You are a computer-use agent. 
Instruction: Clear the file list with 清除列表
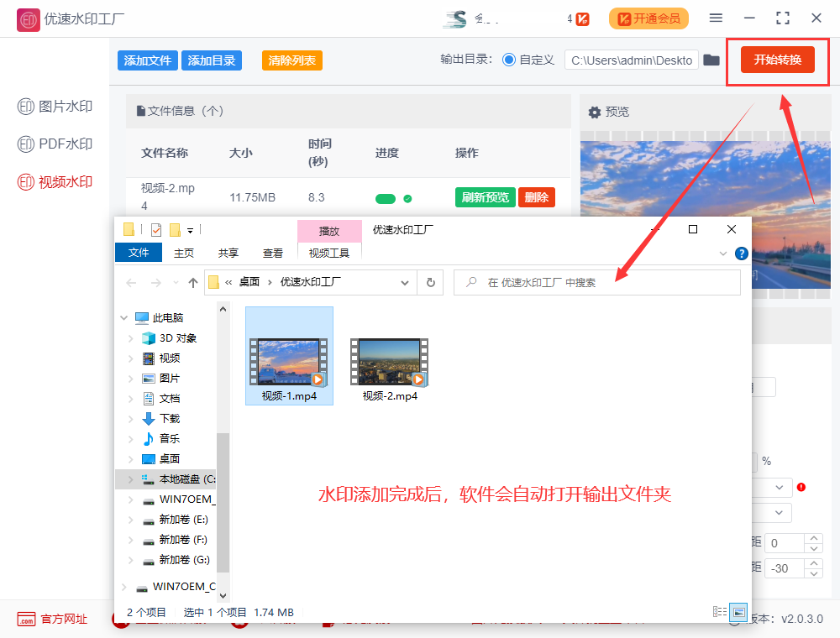(291, 60)
